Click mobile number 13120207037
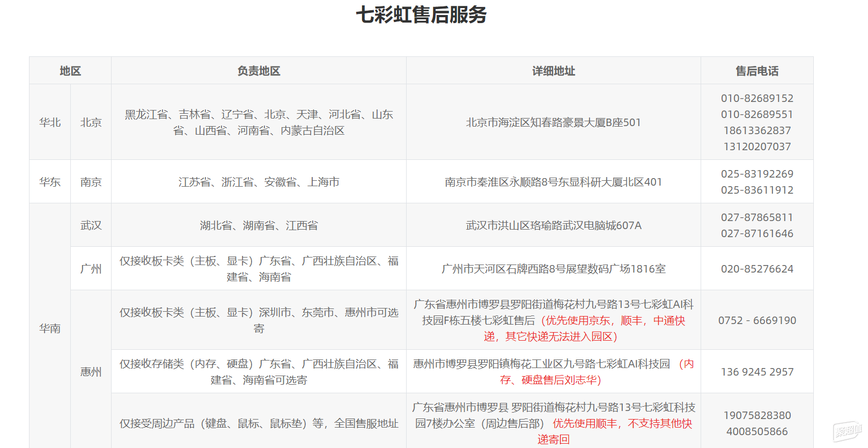 757,146
